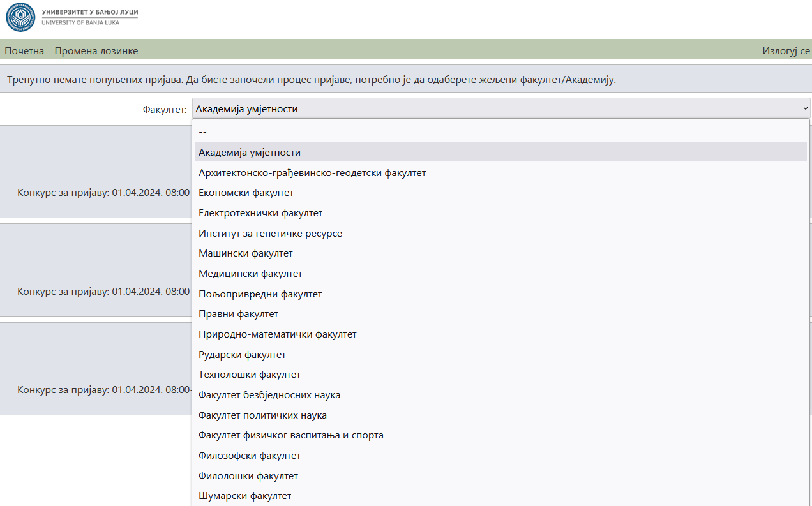Select Медицински факултет option

(x=250, y=274)
